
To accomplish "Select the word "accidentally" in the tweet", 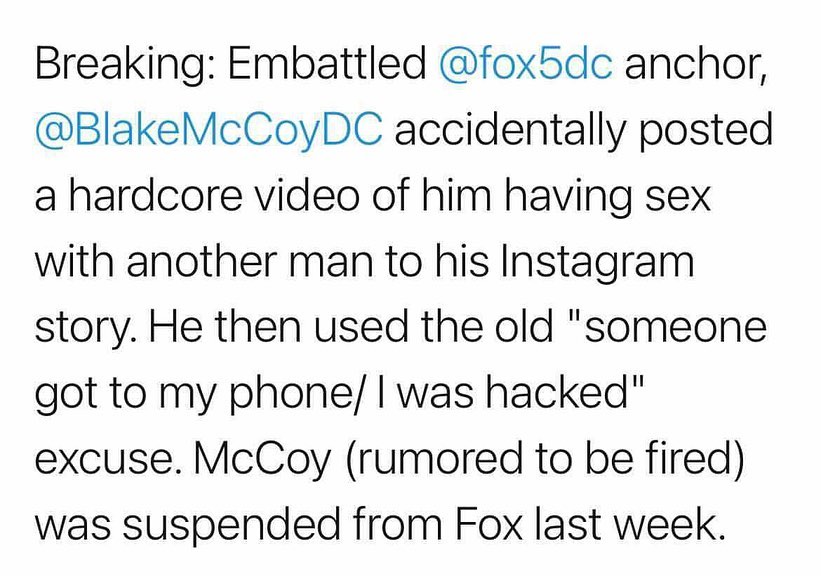I will coord(510,131).
